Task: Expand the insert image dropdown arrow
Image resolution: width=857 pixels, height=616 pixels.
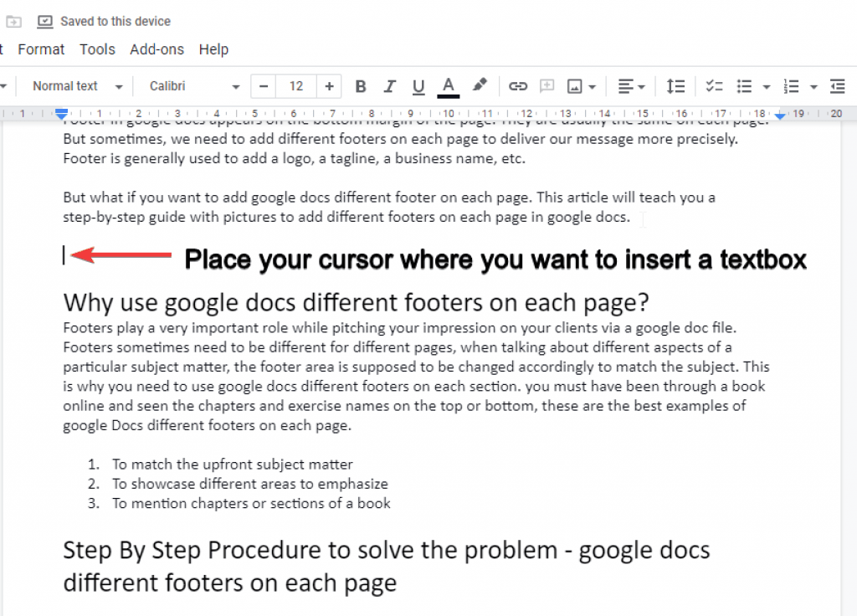Action: point(593,87)
